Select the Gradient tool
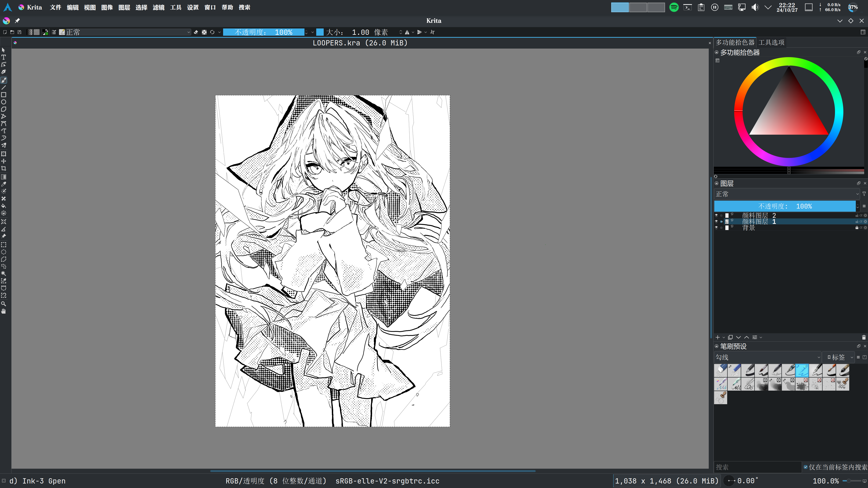The height and width of the screenshot is (488, 868). (4, 177)
